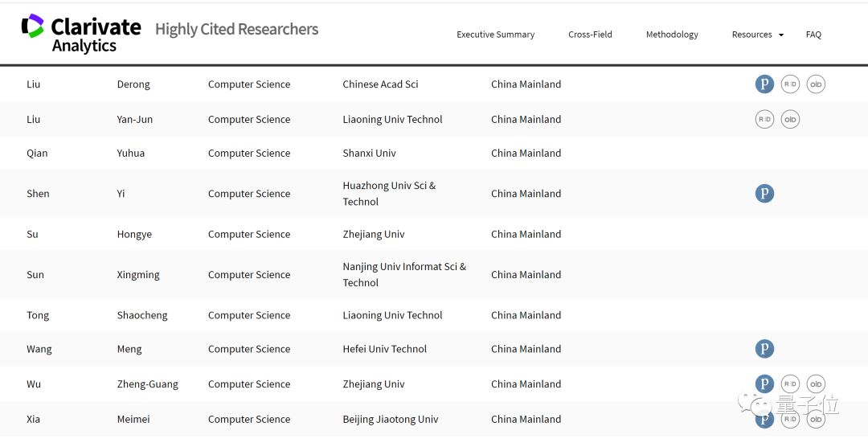Select the Qian Yuhua row

click(321, 154)
